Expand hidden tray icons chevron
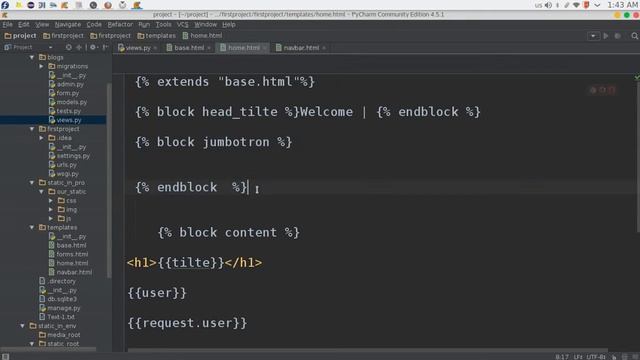Screen dimensions: 640x360 point(597,5)
